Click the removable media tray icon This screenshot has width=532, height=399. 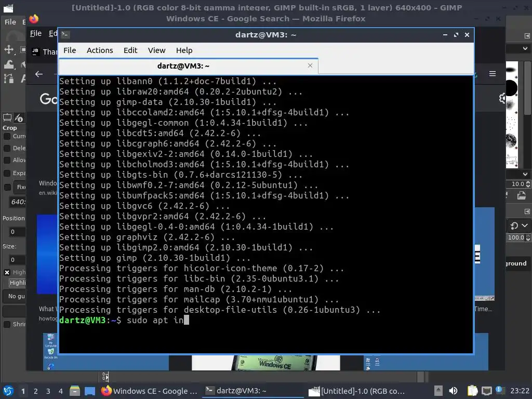click(438, 391)
